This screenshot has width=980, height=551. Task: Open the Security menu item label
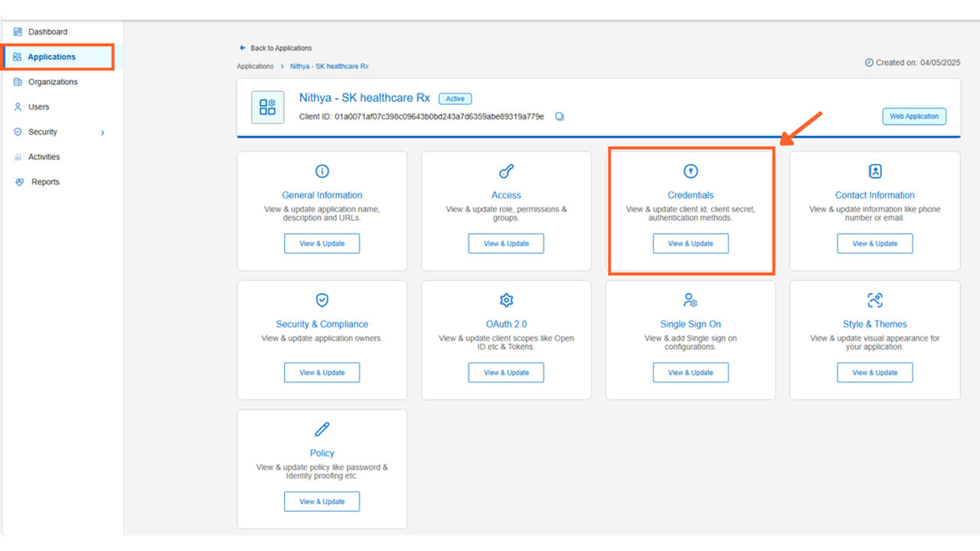click(x=43, y=132)
